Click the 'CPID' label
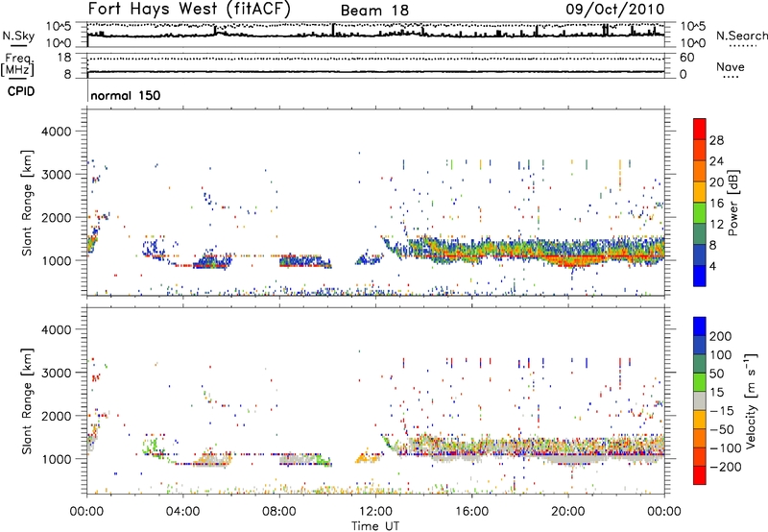 21,91
